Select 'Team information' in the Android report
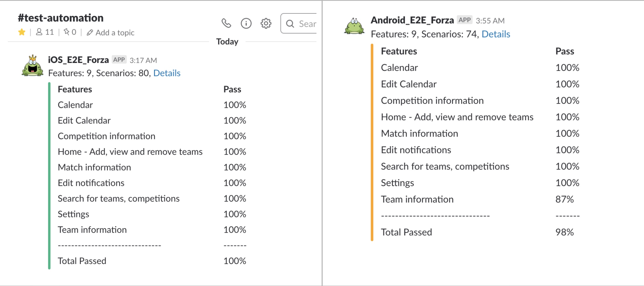This screenshot has width=644, height=286. [x=417, y=199]
